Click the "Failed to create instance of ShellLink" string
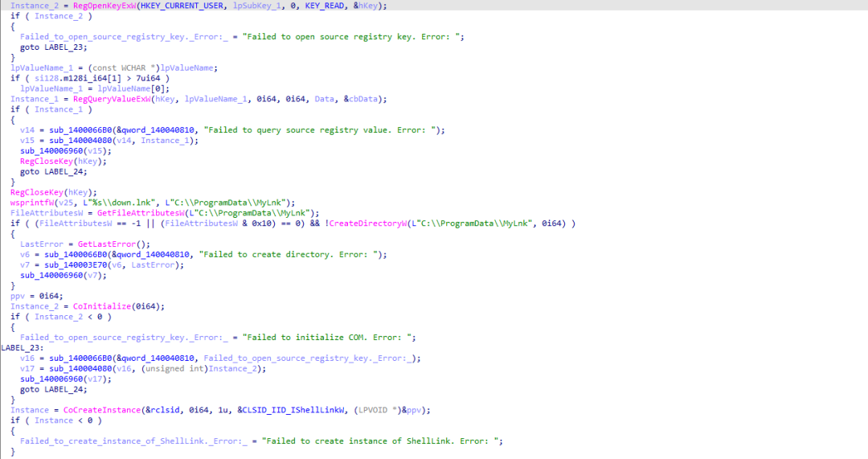 tap(379, 441)
